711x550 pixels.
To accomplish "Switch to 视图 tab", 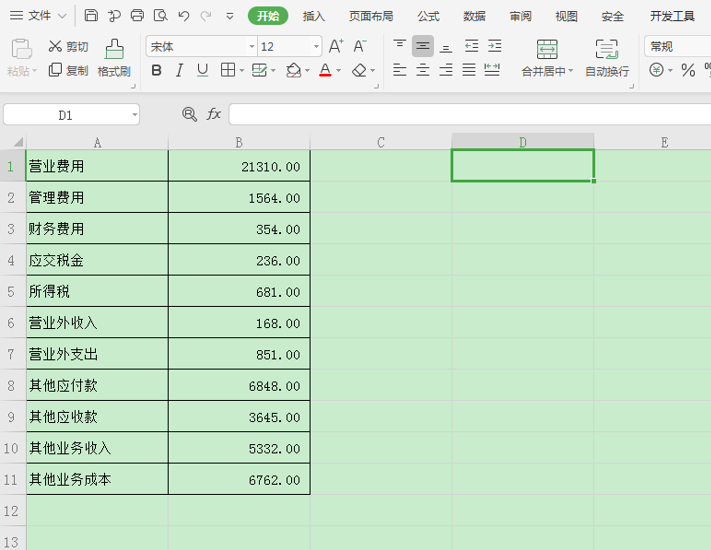I will 566,16.
